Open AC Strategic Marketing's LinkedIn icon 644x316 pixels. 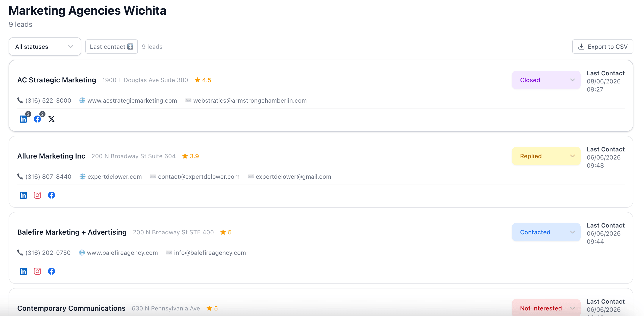(23, 119)
